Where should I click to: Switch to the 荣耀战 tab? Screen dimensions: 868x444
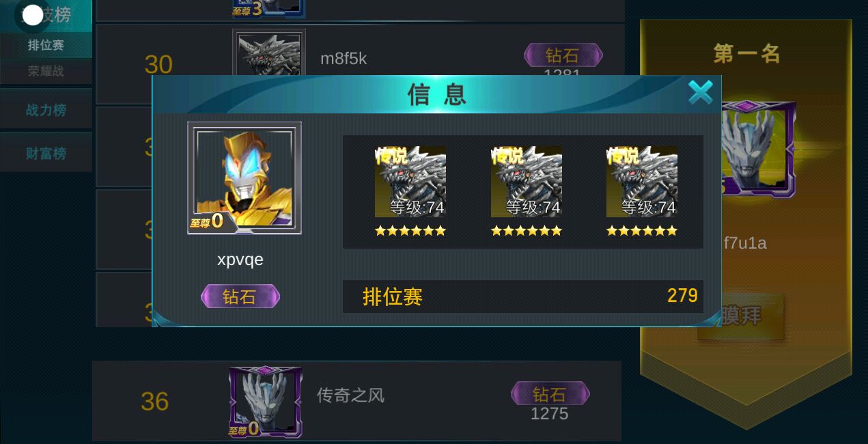(x=46, y=71)
